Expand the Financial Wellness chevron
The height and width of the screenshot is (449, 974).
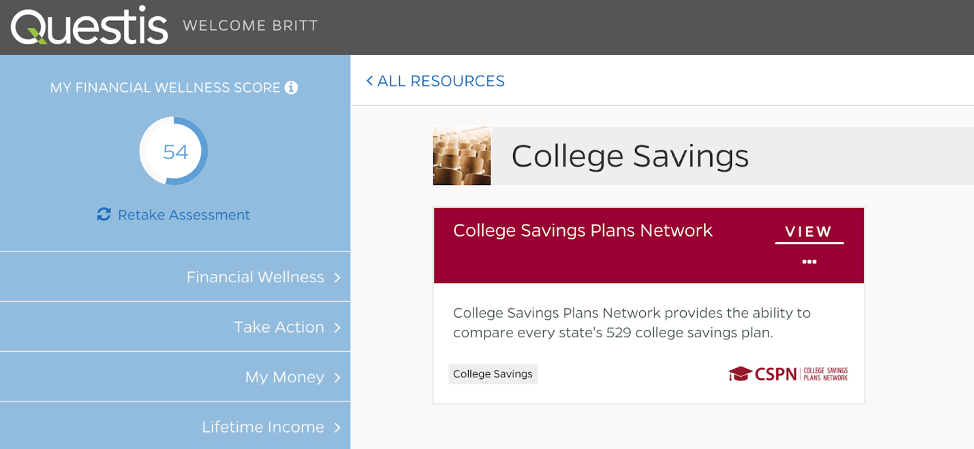[x=338, y=277]
